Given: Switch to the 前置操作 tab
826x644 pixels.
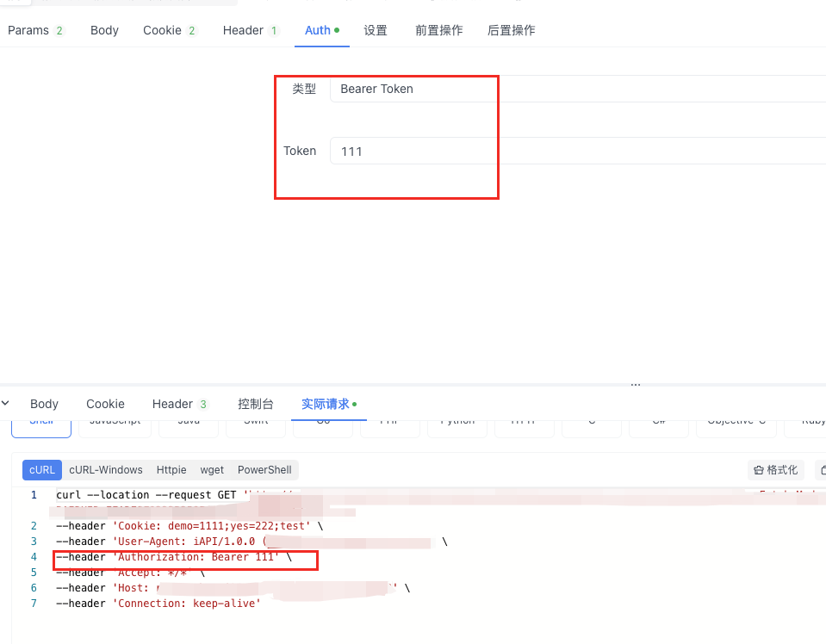Looking at the screenshot, I should coord(438,30).
